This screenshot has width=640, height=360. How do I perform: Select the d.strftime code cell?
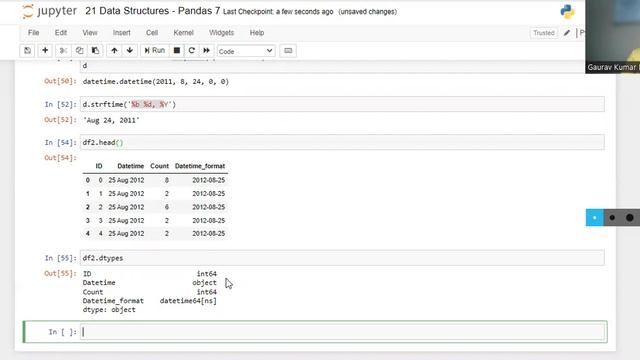tap(342, 104)
